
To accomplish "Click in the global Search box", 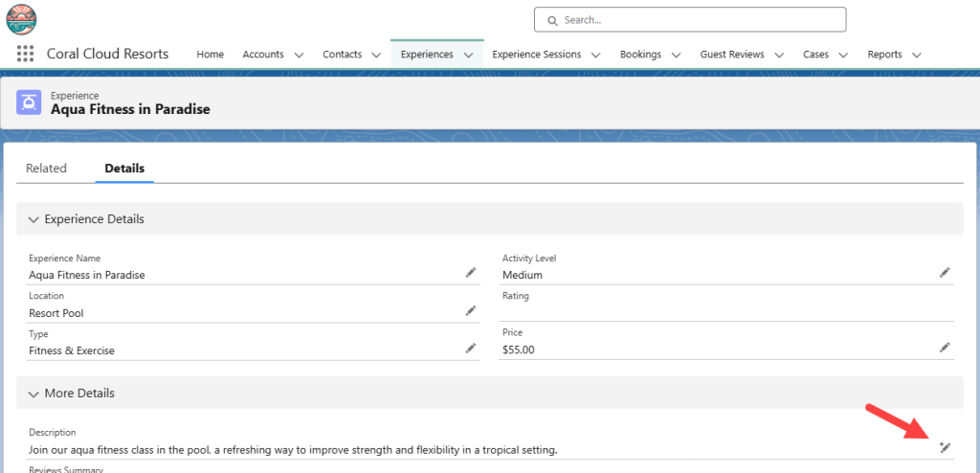I will (x=689, y=19).
